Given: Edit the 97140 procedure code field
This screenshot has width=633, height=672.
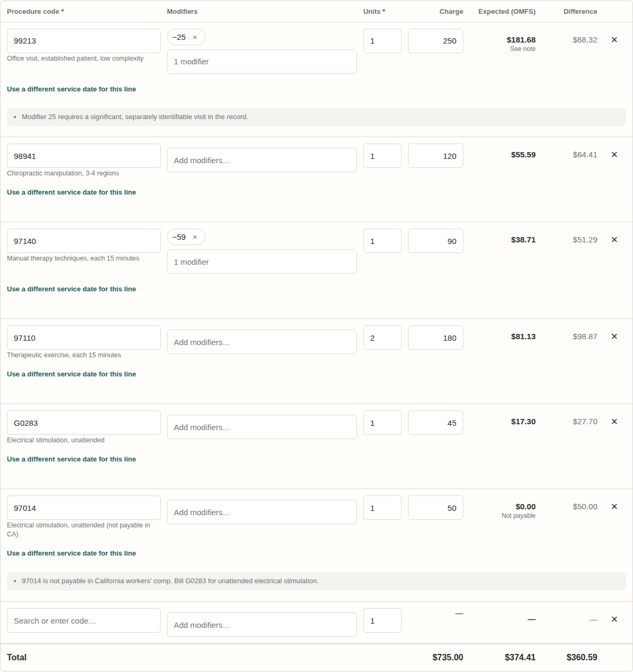Looking at the screenshot, I should coord(84,241).
